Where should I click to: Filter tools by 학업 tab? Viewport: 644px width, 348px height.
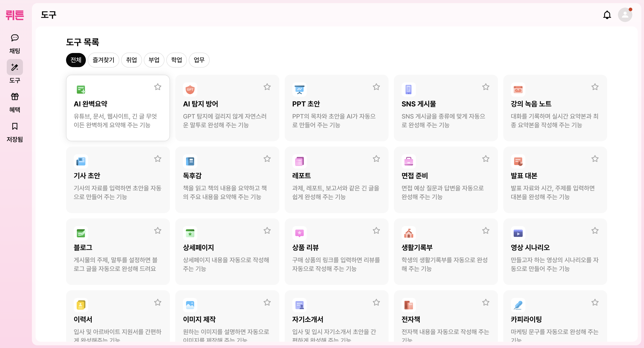(x=176, y=60)
